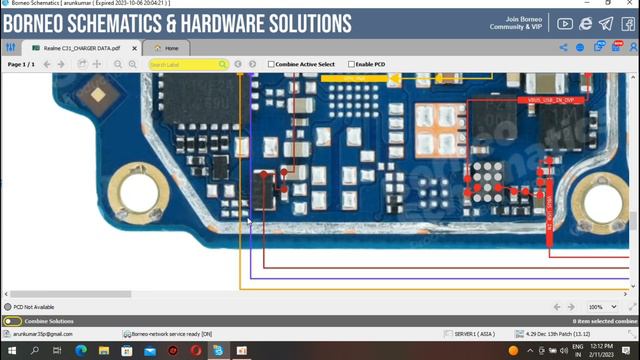The width and height of the screenshot is (640, 360).
Task: Click the yellow highlighted net label on board
Action: pyautogui.click(x=354, y=78)
